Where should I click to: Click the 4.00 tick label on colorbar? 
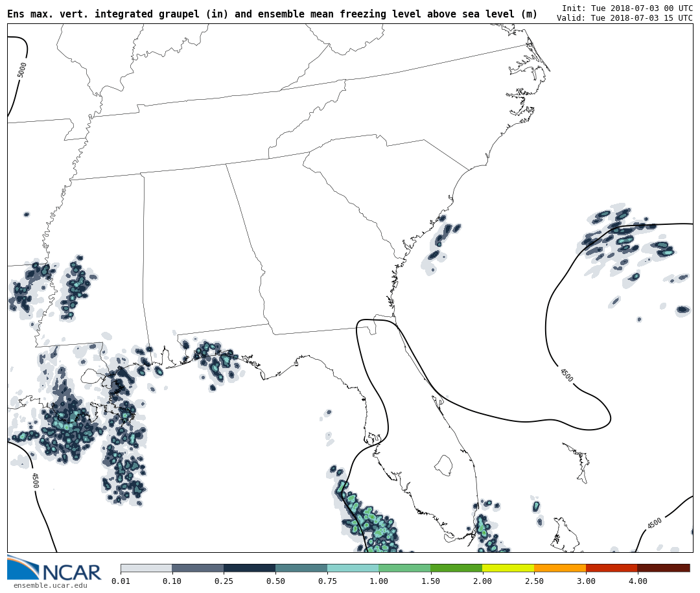pos(637,581)
